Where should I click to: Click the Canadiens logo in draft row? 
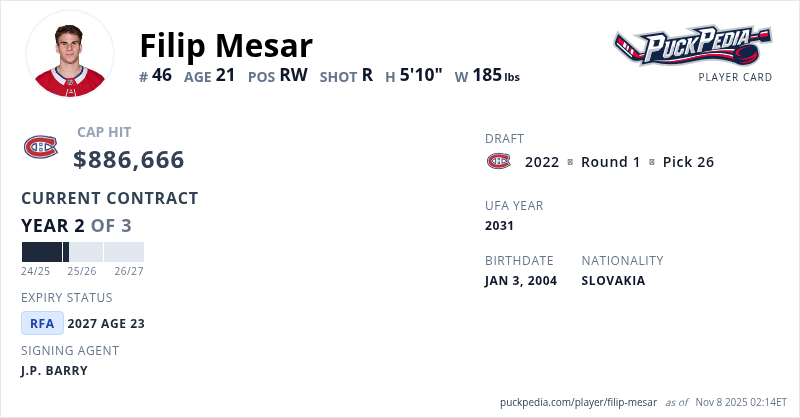tap(498, 161)
